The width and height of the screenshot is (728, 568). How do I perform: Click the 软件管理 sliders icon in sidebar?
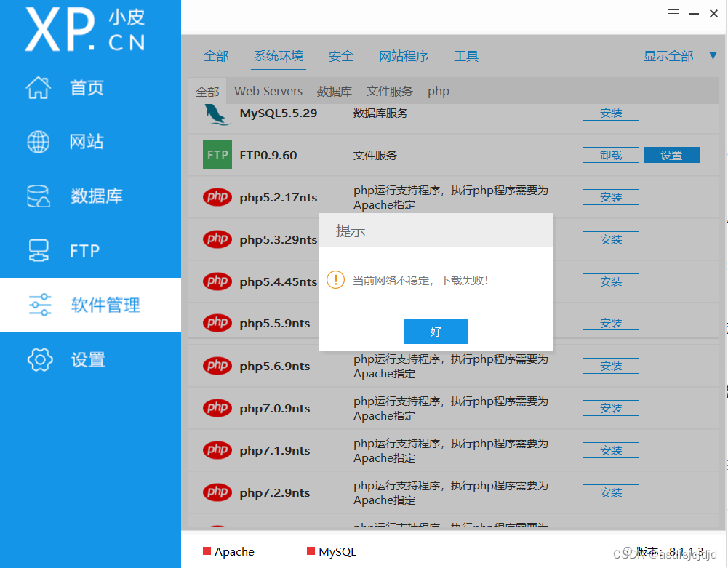40,305
